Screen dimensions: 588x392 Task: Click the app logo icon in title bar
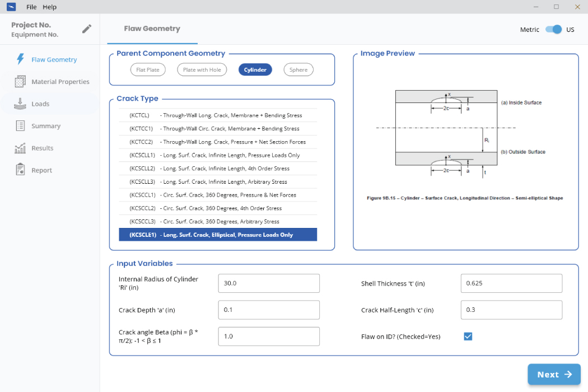(x=11, y=7)
